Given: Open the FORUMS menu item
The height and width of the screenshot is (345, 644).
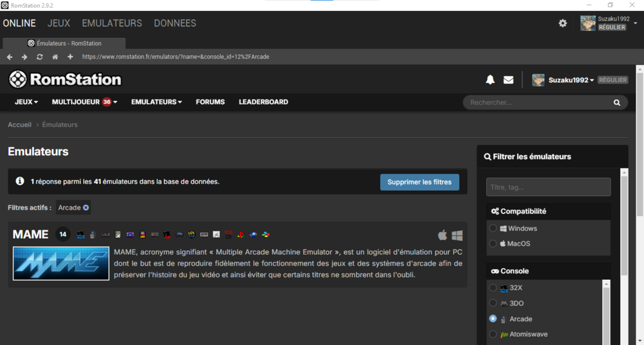Looking at the screenshot, I should (x=211, y=102).
